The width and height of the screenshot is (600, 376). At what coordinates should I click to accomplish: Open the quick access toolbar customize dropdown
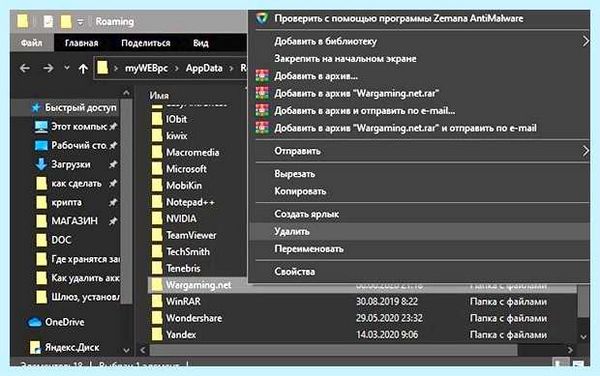pos(80,22)
